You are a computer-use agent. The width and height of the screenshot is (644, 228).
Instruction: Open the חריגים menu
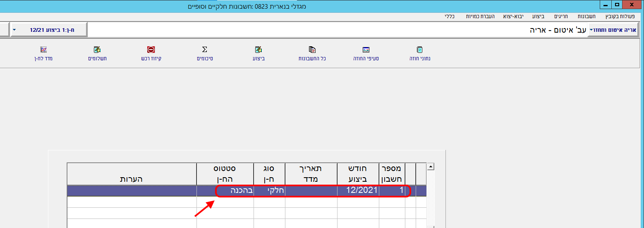(560, 17)
